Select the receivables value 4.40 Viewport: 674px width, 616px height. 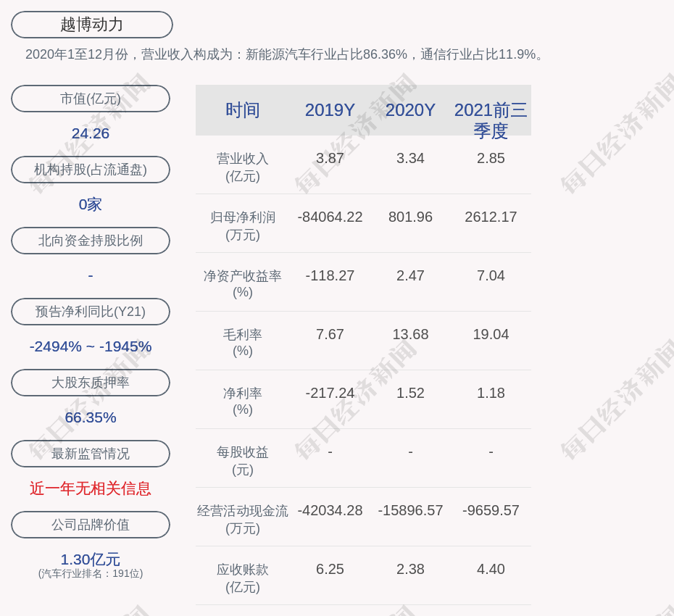[x=491, y=569]
